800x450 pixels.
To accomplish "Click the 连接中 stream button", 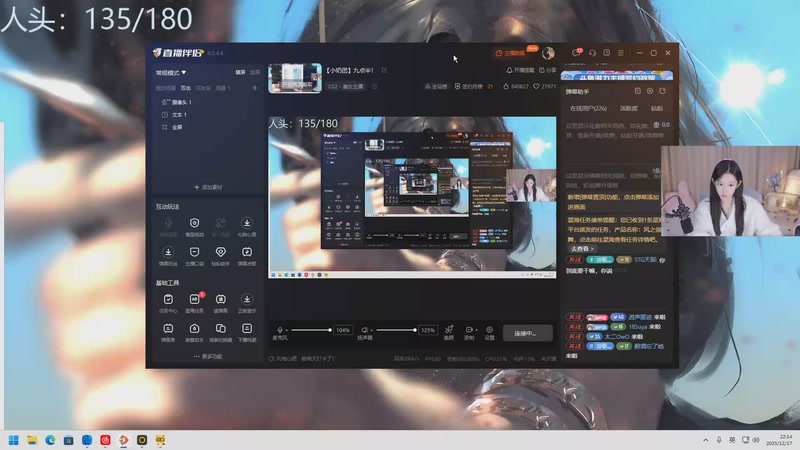I will [x=528, y=333].
